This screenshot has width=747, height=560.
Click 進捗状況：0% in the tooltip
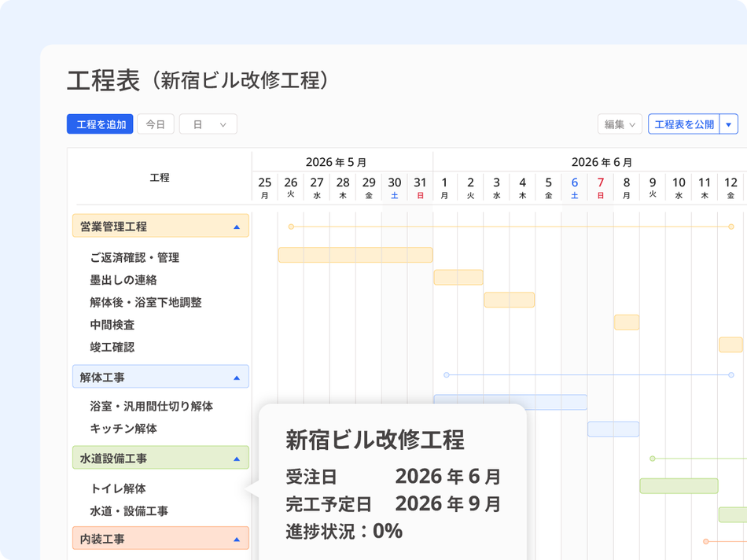tap(344, 531)
